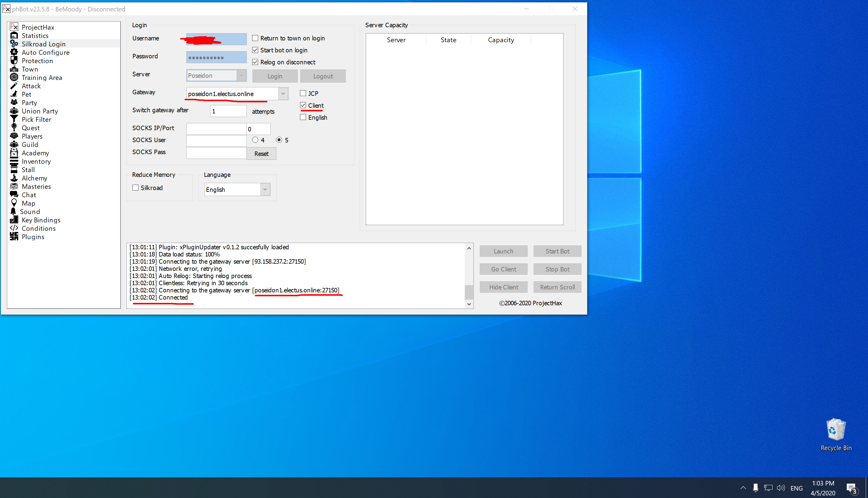Image resolution: width=868 pixels, height=498 pixels.
Task: Click the funnel icon for Pick Filter
Action: 14,119
